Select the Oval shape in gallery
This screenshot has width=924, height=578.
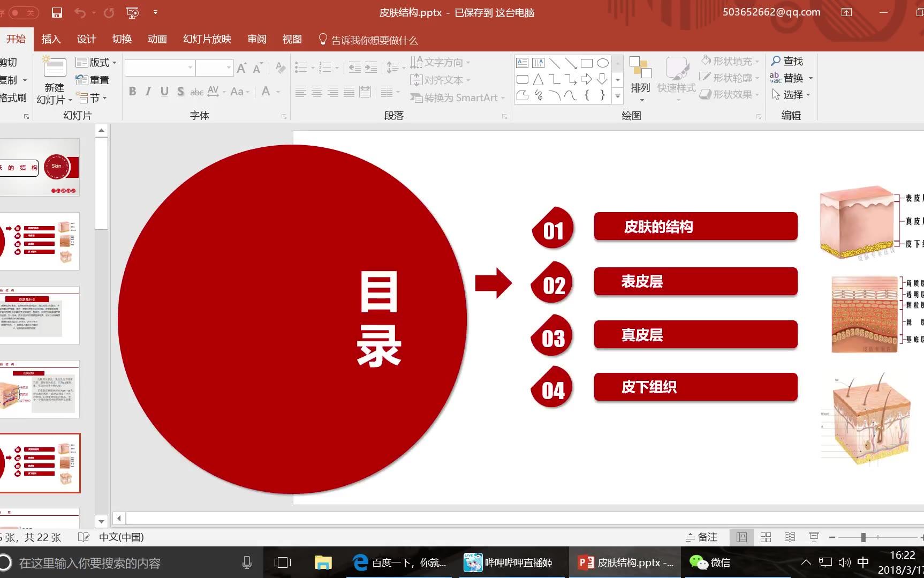pyautogui.click(x=603, y=63)
